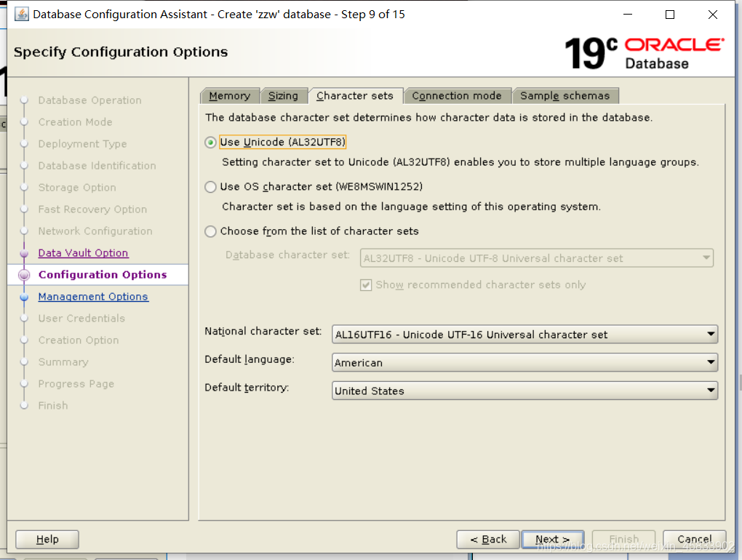Click the Configuration Options step bullet icon

tap(24, 275)
